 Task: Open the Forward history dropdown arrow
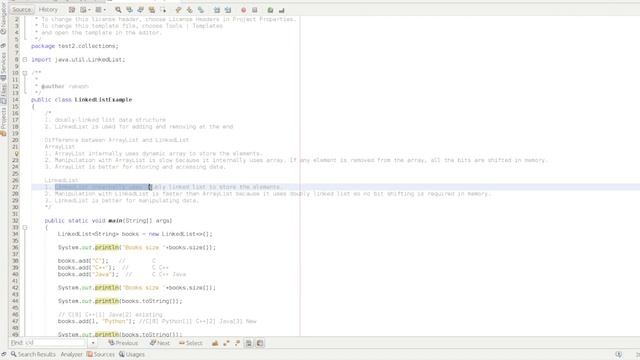point(105,10)
